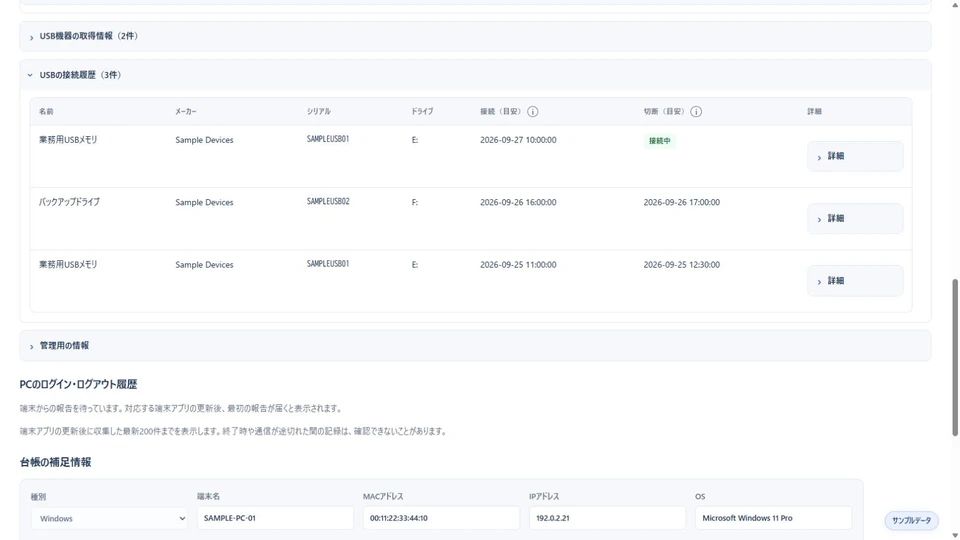Click the 接続中 status badge
Screen dimensions: 960x540
[x=659, y=141]
